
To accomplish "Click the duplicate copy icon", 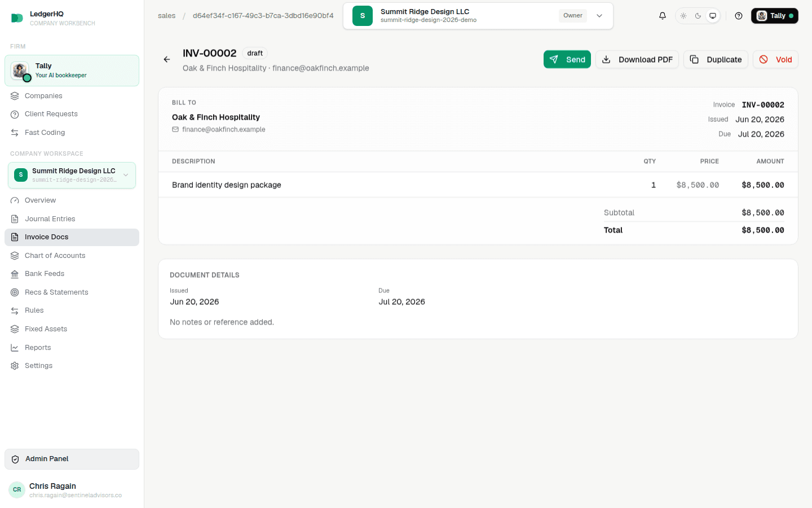I will tap(694, 59).
